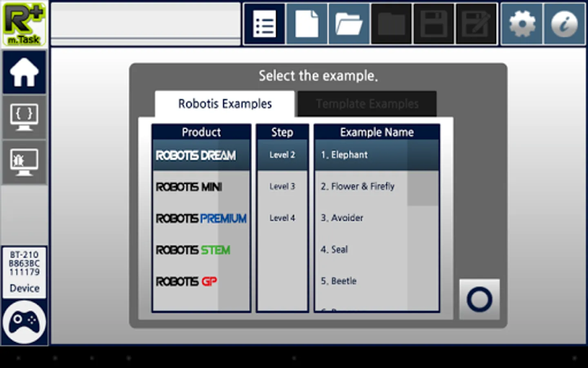Open the task list icon in toolbar
The height and width of the screenshot is (368, 588).
[265, 24]
